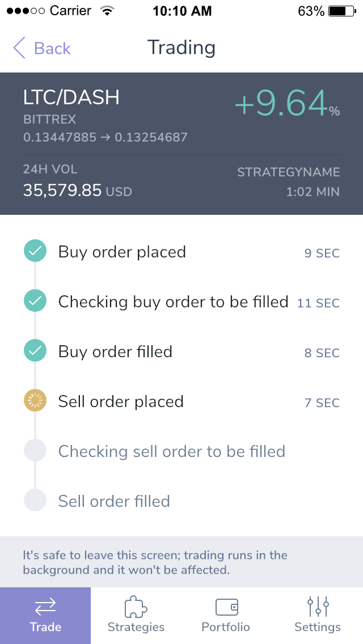
Task: Tap the safe-to-leave info banner
Action: tap(181, 562)
